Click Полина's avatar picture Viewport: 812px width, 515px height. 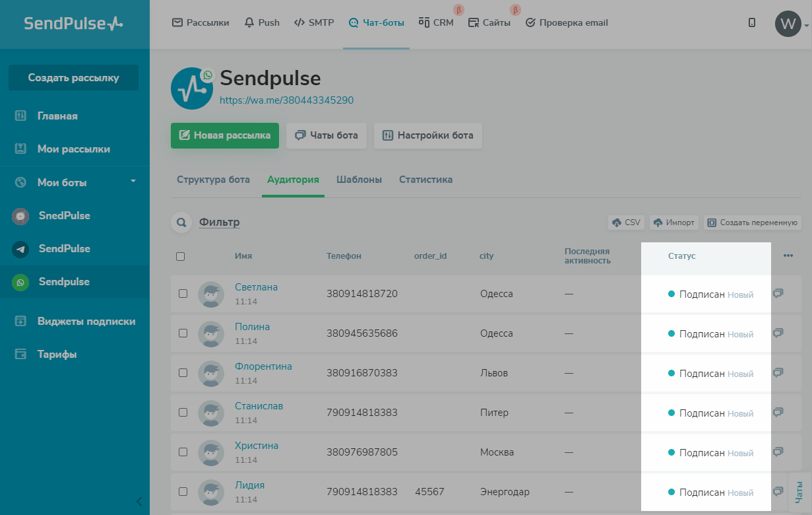click(x=211, y=334)
